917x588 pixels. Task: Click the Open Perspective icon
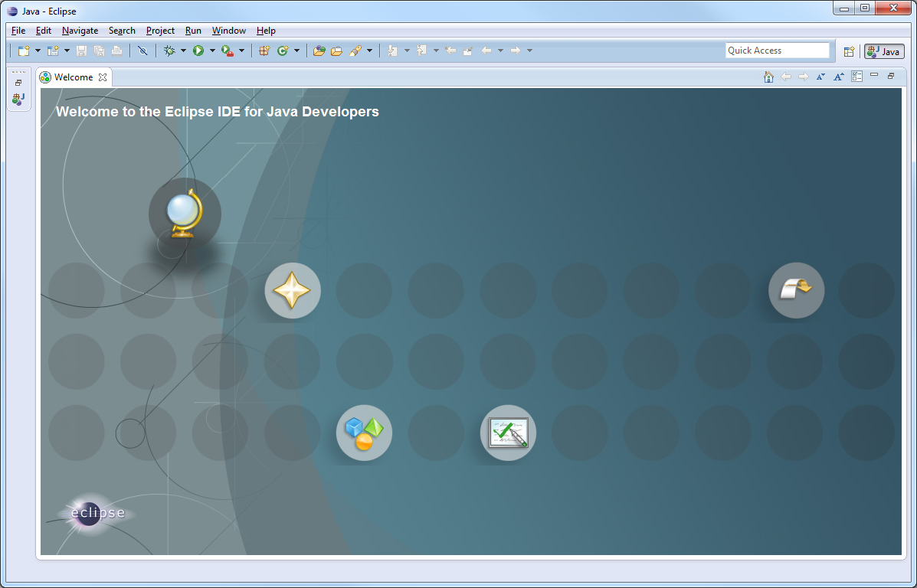pos(849,51)
